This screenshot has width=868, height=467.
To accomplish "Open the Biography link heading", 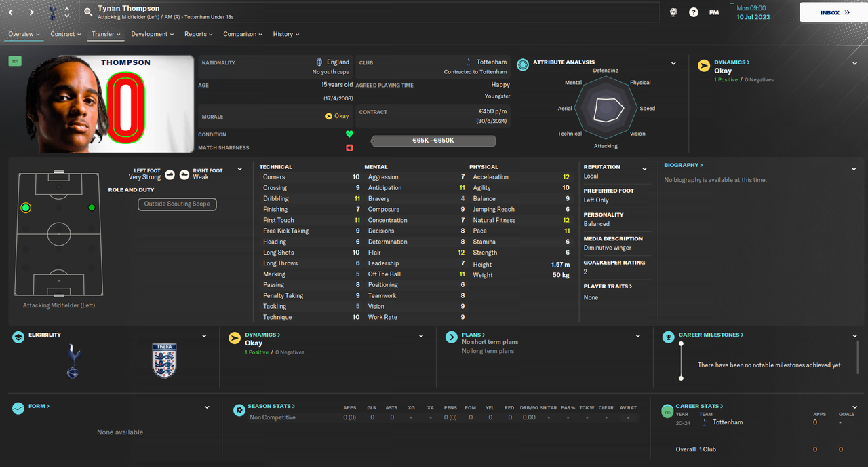I will tap(684, 165).
